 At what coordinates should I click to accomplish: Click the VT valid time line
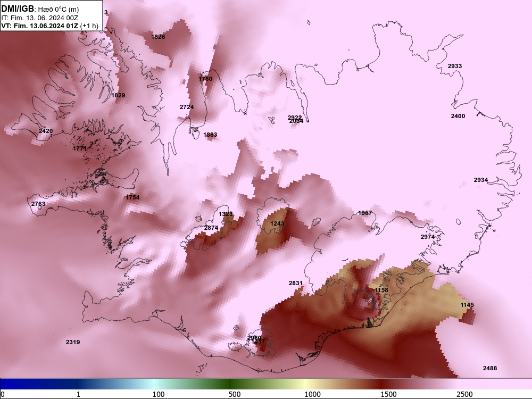click(x=49, y=26)
